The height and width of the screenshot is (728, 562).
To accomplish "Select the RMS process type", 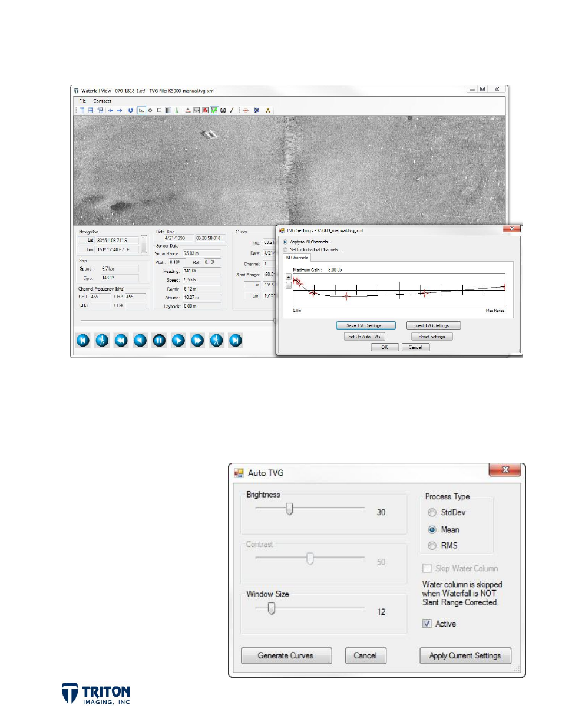I will (432, 546).
